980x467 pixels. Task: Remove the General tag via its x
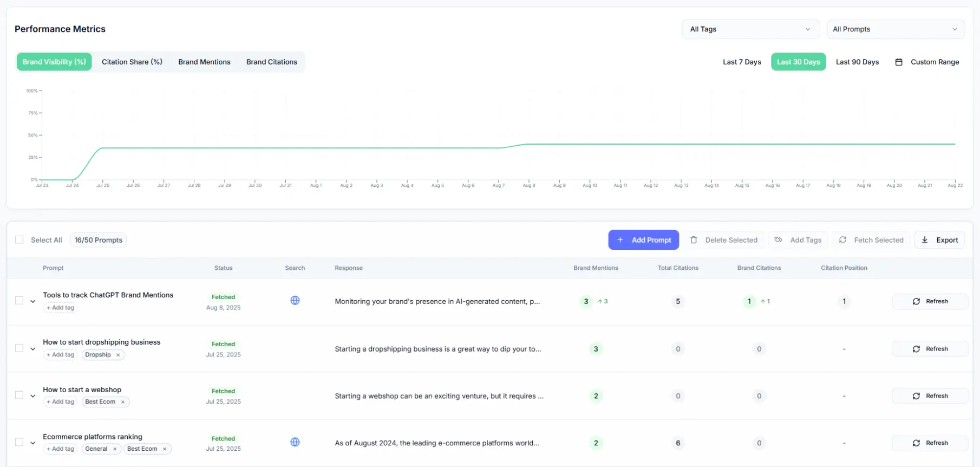(115, 449)
